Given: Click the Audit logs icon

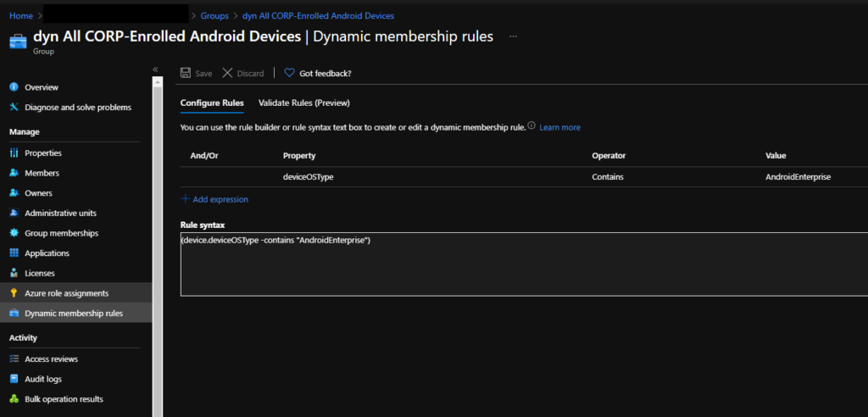Looking at the screenshot, I should pyautogui.click(x=14, y=379).
